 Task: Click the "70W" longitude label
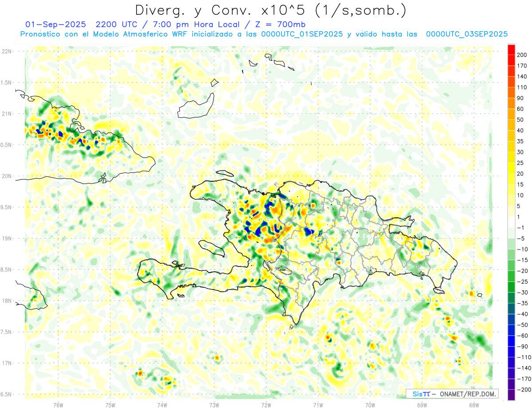(370, 405)
